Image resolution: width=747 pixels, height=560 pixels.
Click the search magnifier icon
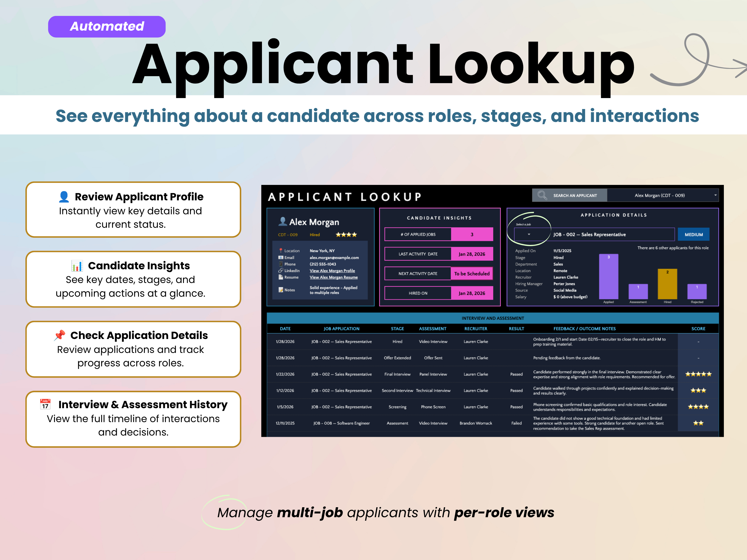(542, 195)
